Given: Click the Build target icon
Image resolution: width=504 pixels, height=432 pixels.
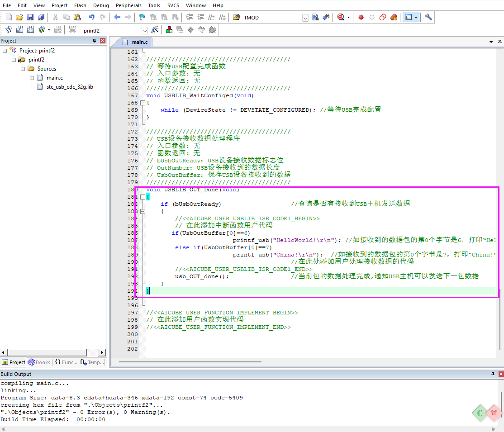Looking at the screenshot, I should pyautogui.click(x=19, y=30).
